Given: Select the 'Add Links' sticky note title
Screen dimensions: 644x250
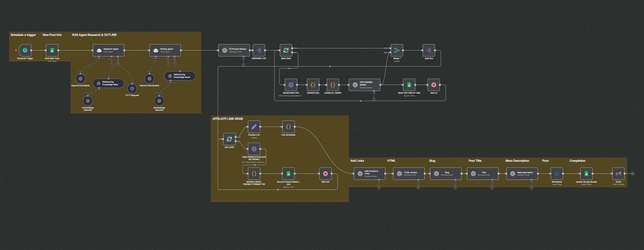Looking at the screenshot, I should point(357,161).
